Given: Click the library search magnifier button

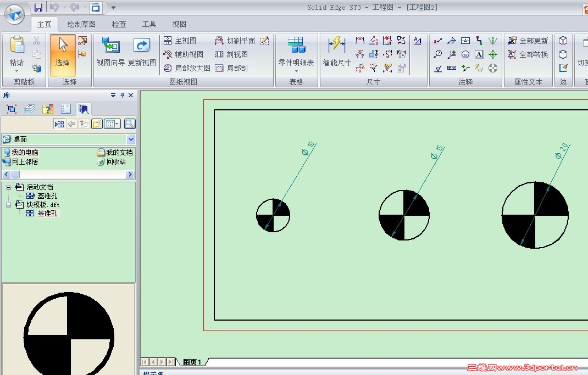Looking at the screenshot, I should 130,124.
